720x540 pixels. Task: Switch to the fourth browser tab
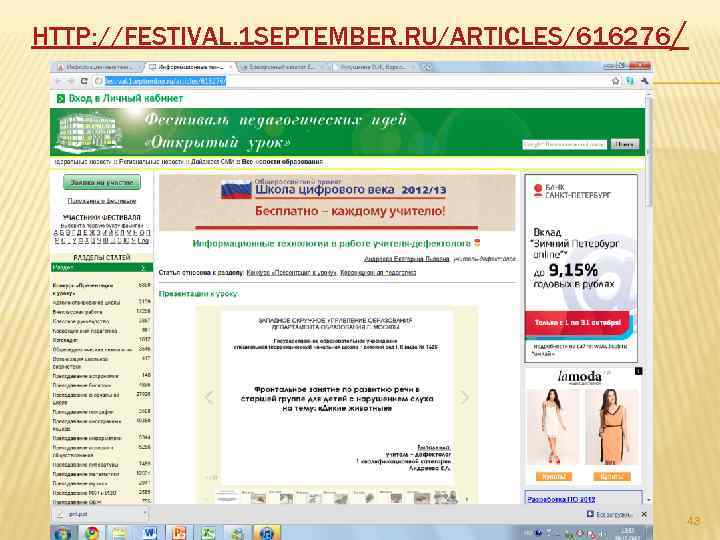pyautogui.click(x=373, y=67)
